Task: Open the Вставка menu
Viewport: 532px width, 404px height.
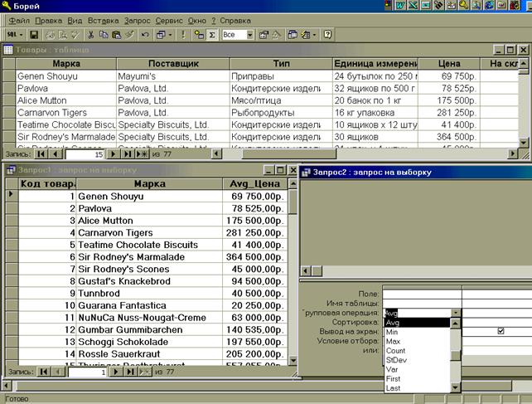Action: (103, 21)
